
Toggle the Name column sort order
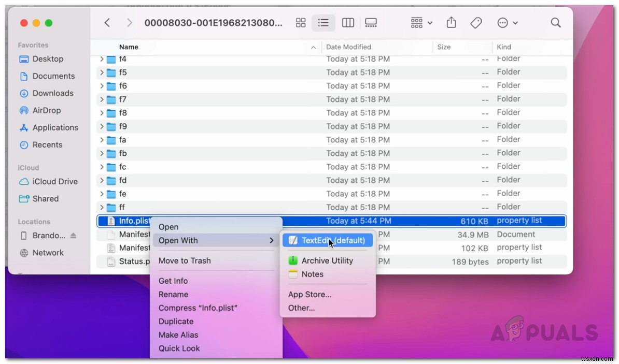tap(129, 47)
